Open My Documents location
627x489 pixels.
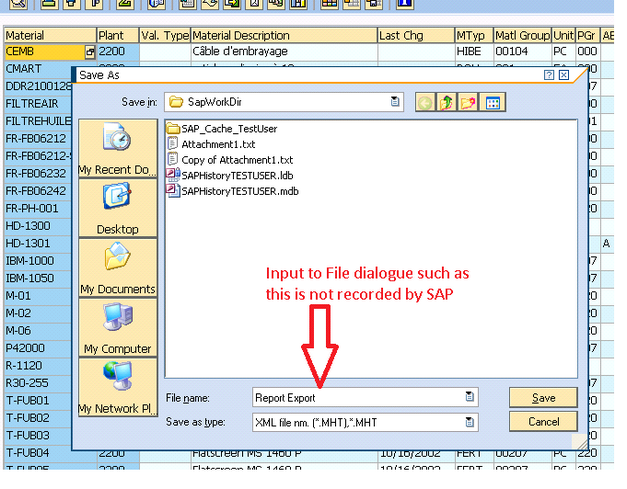118,268
